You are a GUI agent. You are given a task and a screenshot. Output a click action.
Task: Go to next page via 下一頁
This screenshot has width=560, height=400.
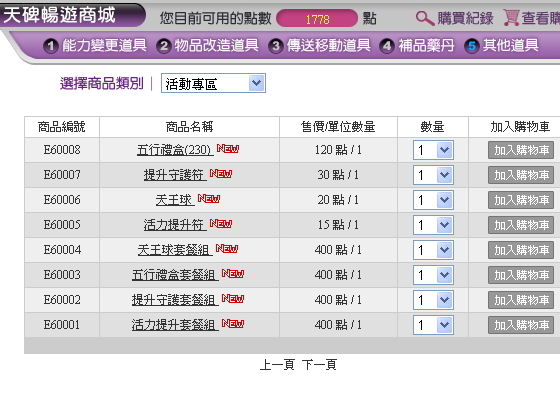[319, 365]
